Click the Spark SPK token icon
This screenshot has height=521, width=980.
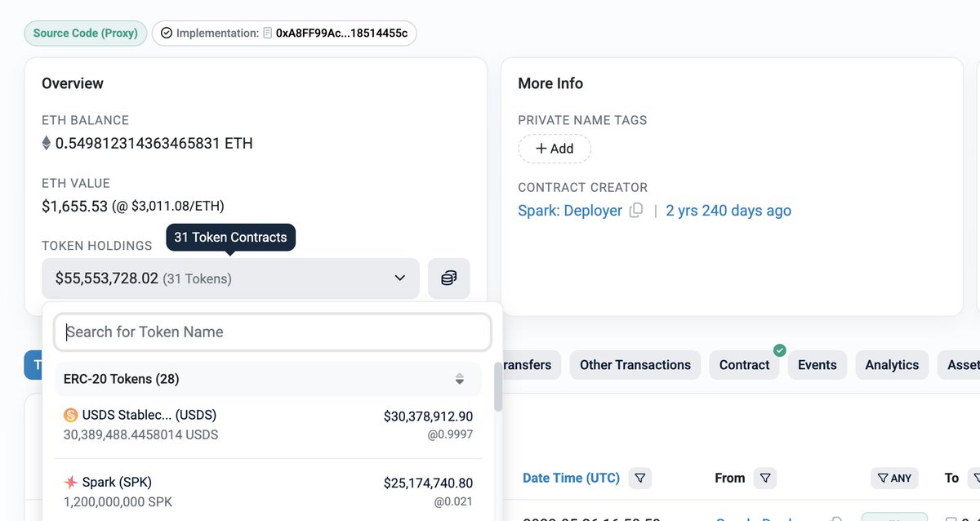[71, 482]
